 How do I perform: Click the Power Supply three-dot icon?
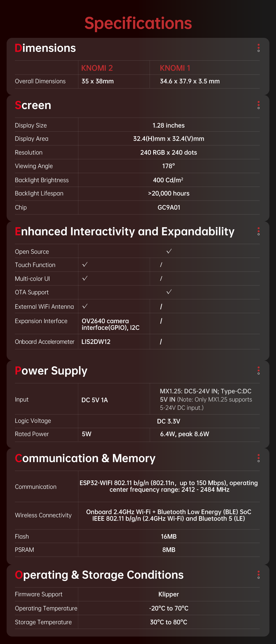point(258,370)
